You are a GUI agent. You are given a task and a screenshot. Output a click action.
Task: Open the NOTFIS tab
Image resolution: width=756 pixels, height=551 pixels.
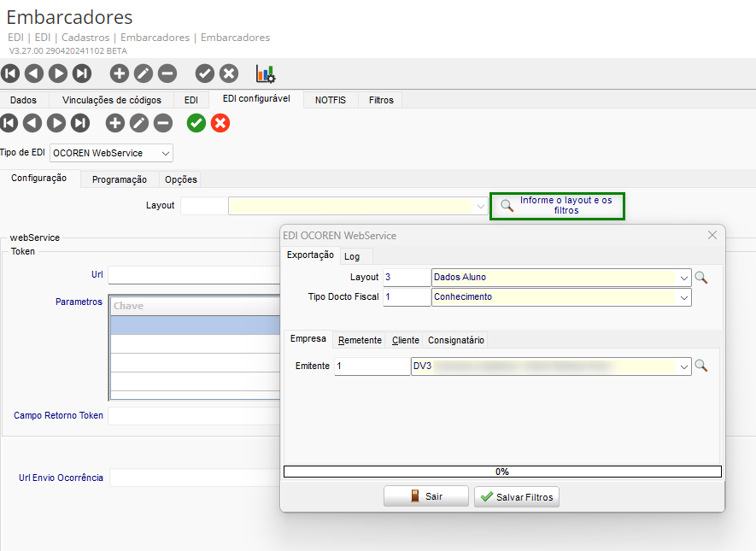point(331,100)
